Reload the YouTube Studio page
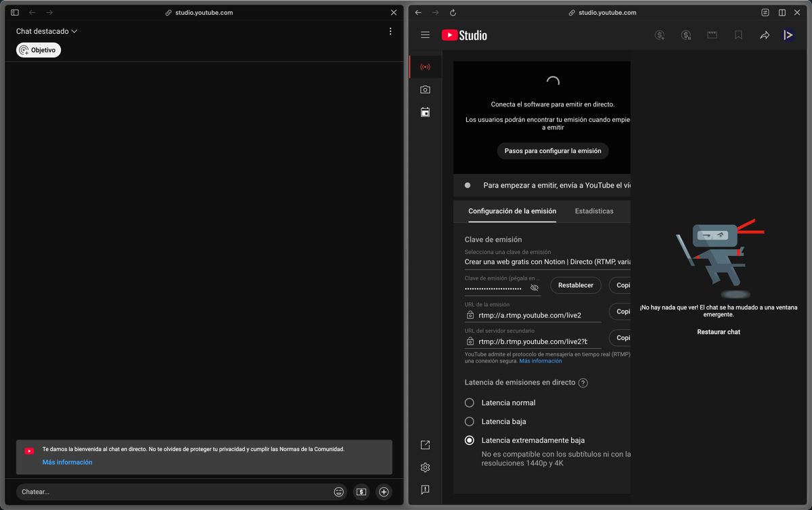Screen dimensions: 812x510 [453, 12]
